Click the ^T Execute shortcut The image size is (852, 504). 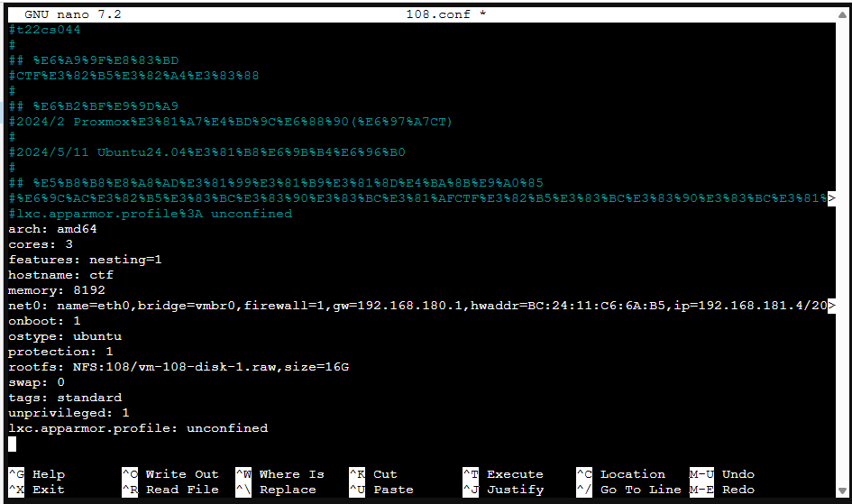(503, 474)
